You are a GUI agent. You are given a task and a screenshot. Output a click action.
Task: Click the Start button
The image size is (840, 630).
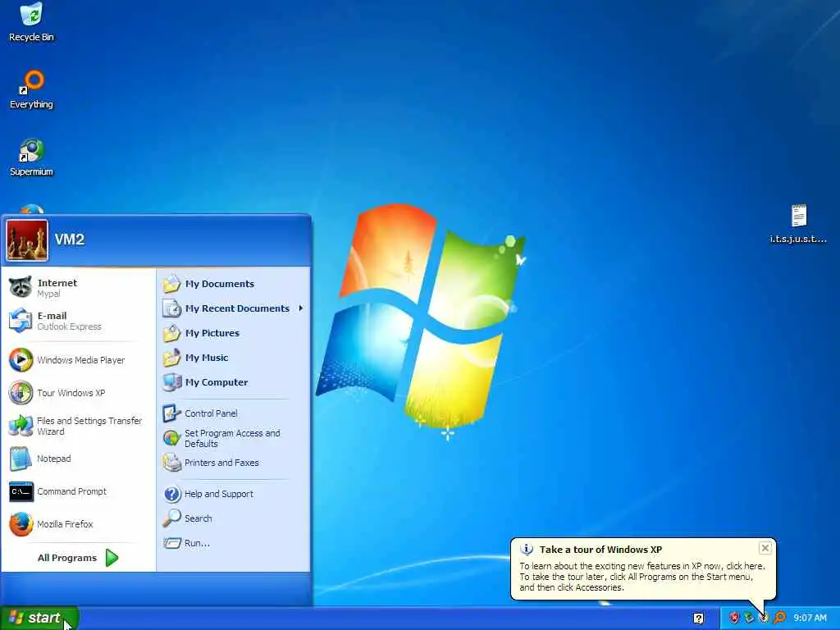click(39, 618)
